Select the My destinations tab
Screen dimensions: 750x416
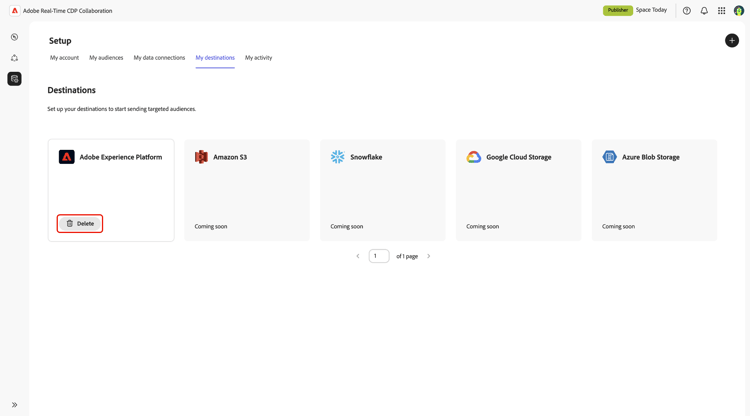[x=215, y=58]
